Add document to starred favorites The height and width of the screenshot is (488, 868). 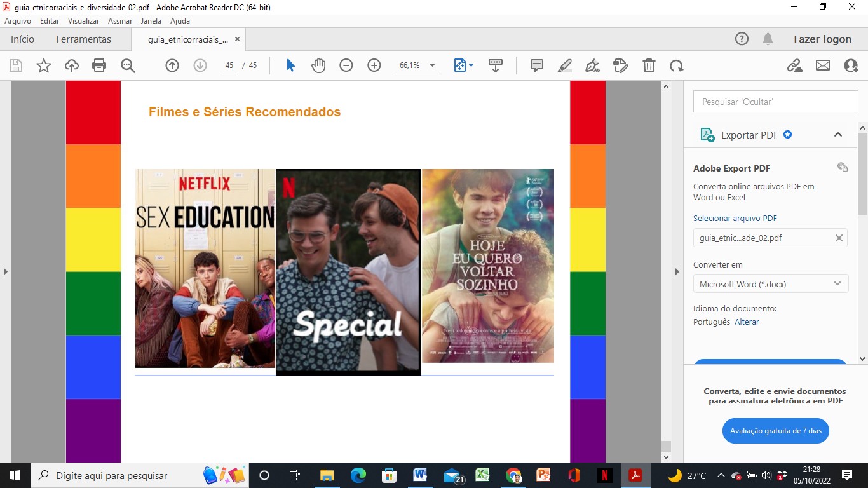coord(44,65)
